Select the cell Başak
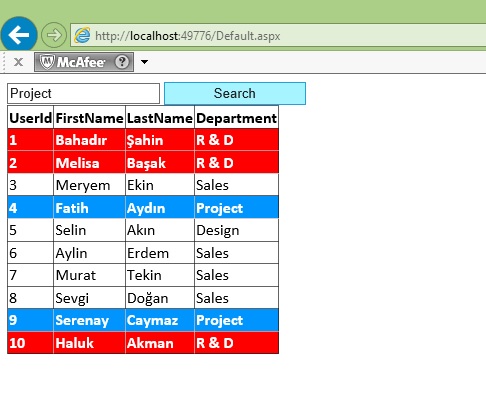The width and height of the screenshot is (486, 393). coord(160,163)
